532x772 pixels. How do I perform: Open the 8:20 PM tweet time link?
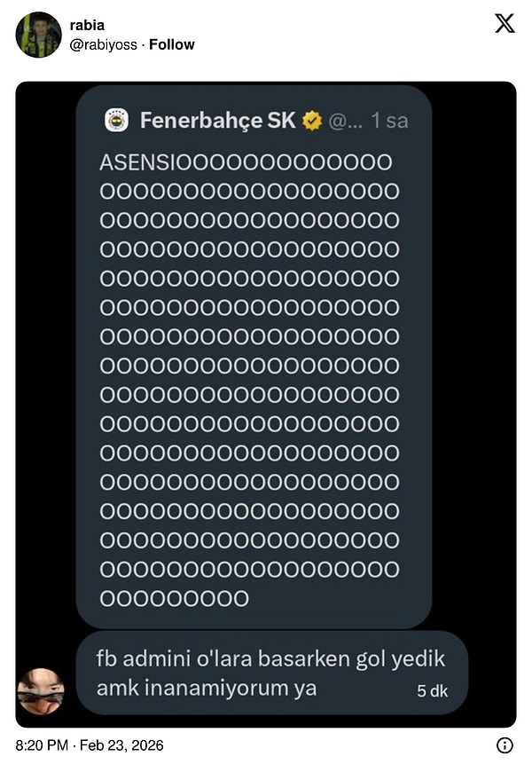[42, 745]
